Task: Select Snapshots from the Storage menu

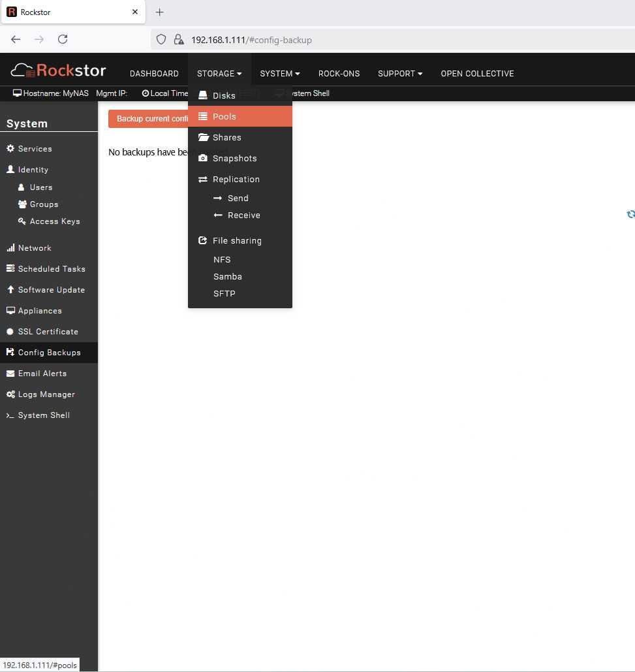Action: [x=240, y=158]
